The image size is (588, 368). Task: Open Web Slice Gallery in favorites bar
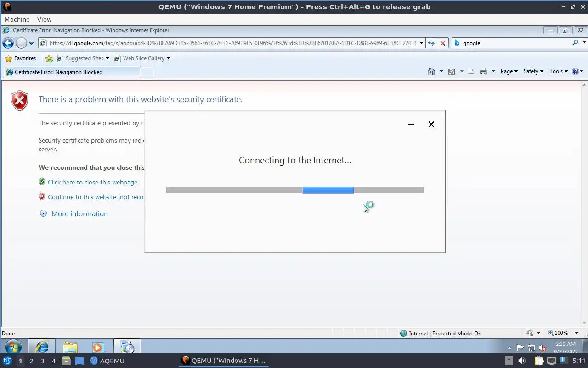pyautogui.click(x=142, y=58)
